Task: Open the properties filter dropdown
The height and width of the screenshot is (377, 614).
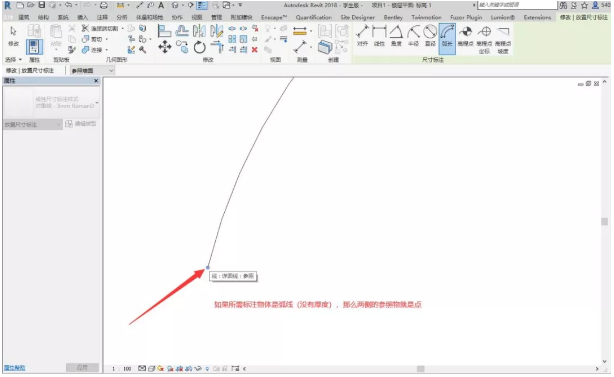Action: pos(33,124)
